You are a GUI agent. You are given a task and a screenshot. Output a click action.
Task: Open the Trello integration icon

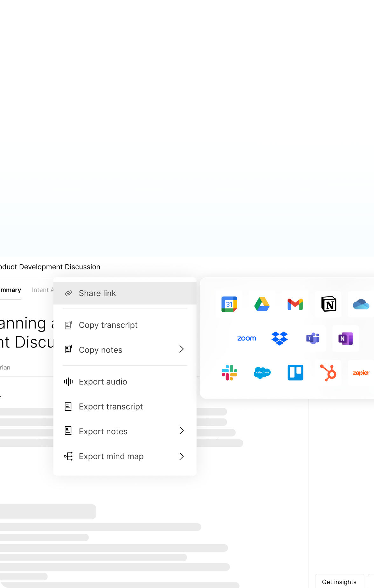(295, 373)
